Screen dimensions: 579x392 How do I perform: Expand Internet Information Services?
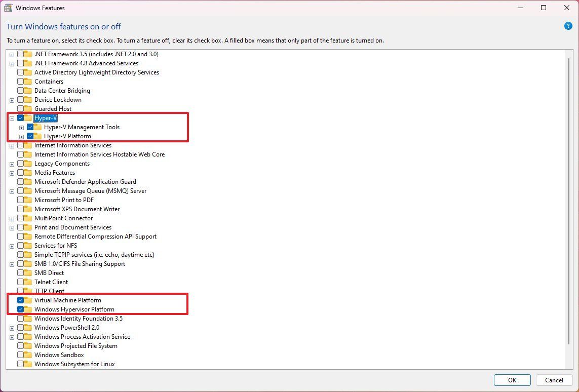click(12, 145)
